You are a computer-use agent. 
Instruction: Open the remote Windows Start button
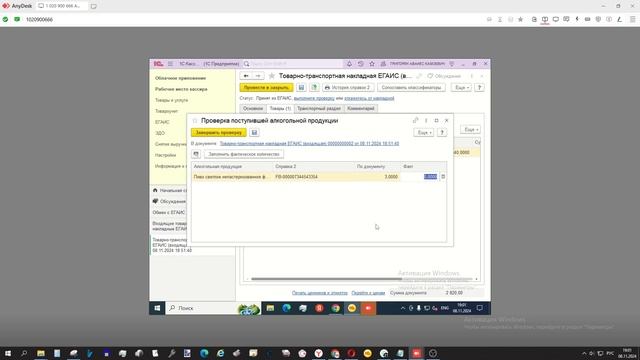point(157,308)
